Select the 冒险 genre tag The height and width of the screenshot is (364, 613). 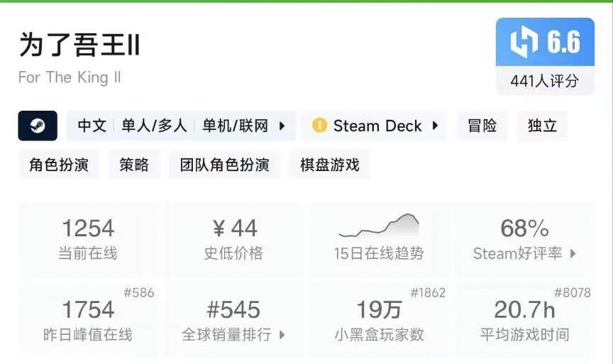[x=482, y=126]
